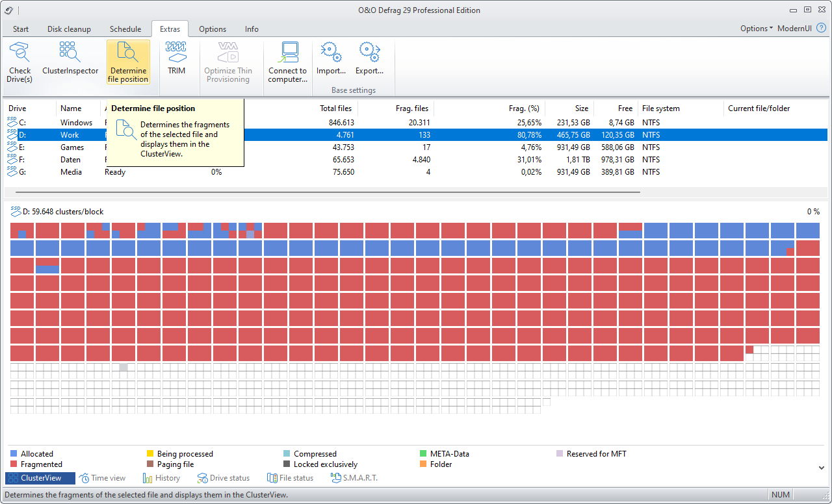Sort by the Name column header
The height and width of the screenshot is (504, 832).
pyautogui.click(x=78, y=108)
